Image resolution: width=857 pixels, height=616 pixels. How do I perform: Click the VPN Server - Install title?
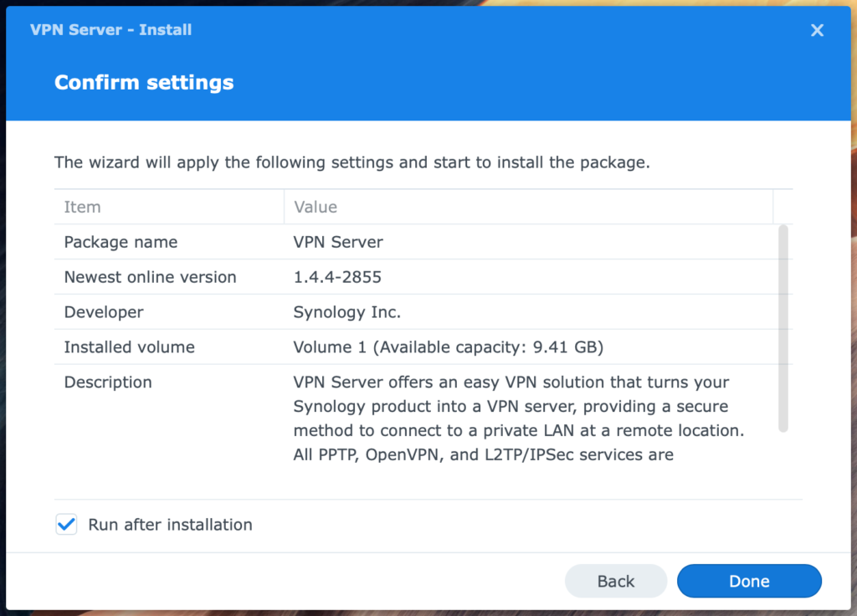tap(110, 29)
